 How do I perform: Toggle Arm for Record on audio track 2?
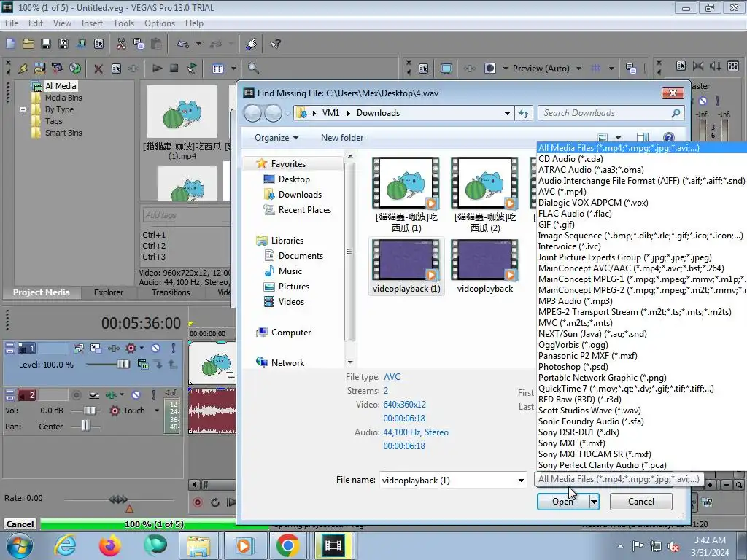click(77, 394)
